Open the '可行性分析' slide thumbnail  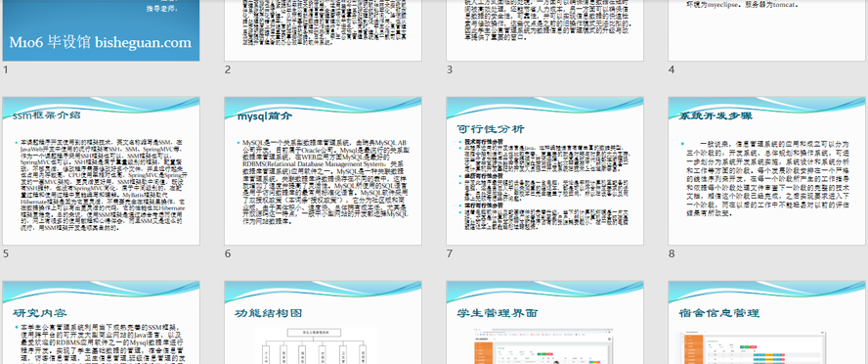(544, 171)
